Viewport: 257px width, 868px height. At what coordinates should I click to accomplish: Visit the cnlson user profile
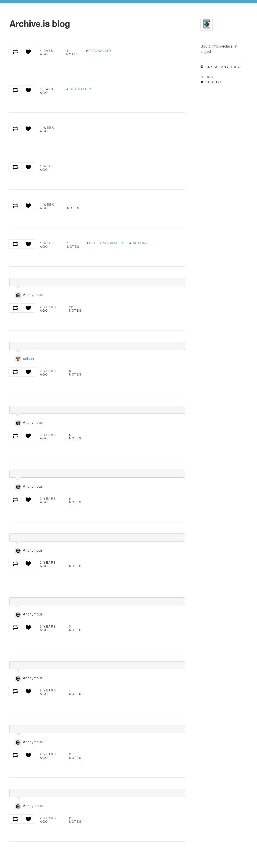tap(28, 358)
